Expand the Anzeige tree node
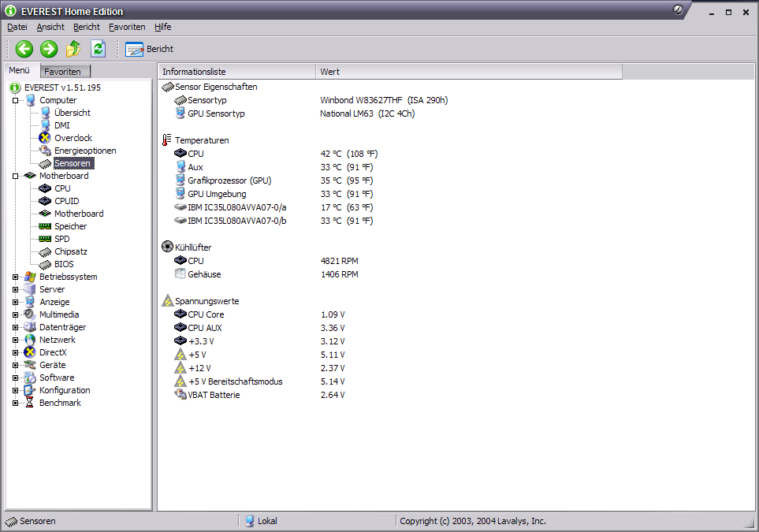Viewport: 759px width, 532px height. click(x=15, y=302)
